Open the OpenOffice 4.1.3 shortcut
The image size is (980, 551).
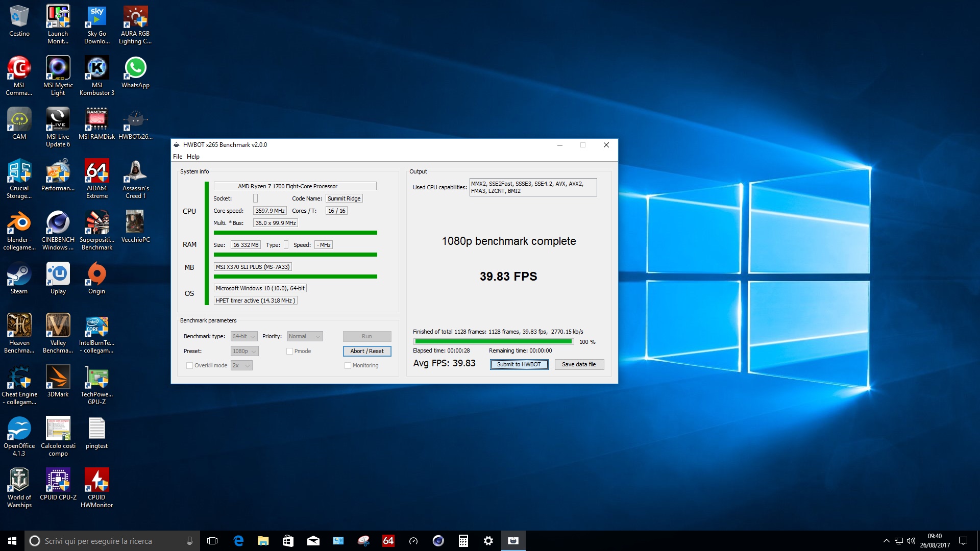click(19, 437)
